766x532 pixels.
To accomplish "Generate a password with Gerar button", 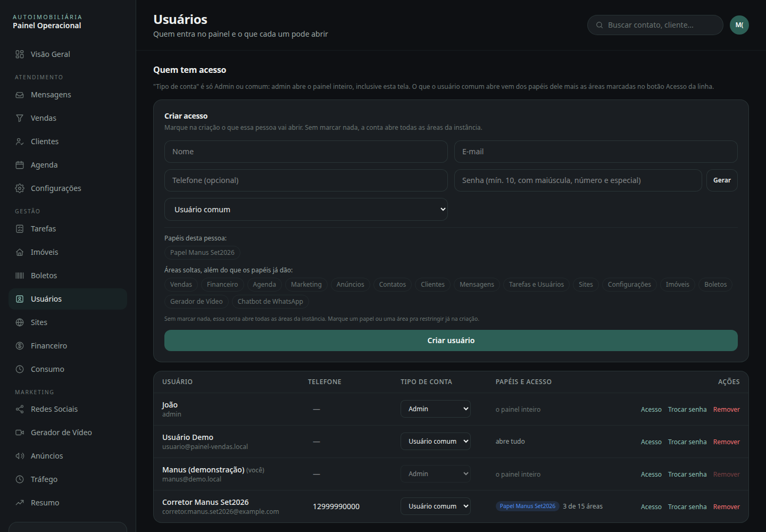I will tap(722, 180).
